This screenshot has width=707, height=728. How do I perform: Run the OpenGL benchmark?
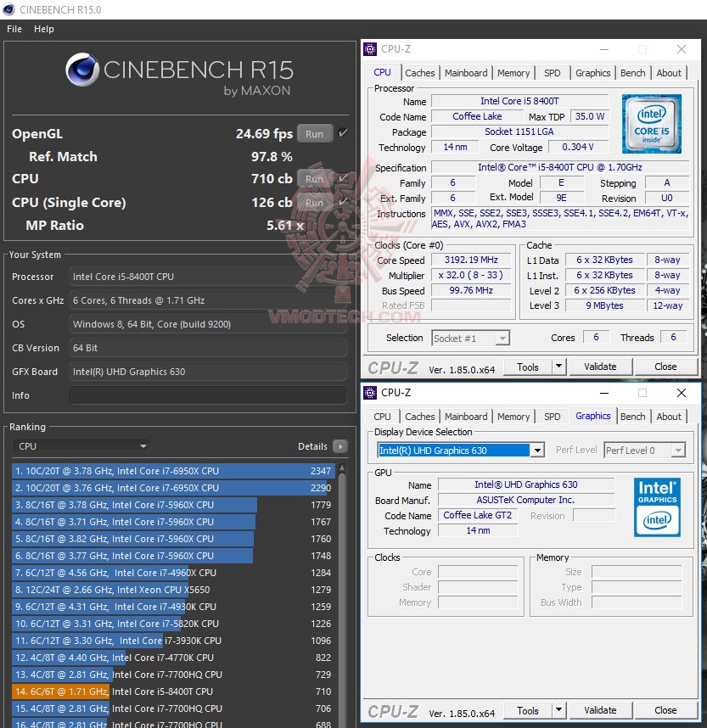tap(315, 134)
